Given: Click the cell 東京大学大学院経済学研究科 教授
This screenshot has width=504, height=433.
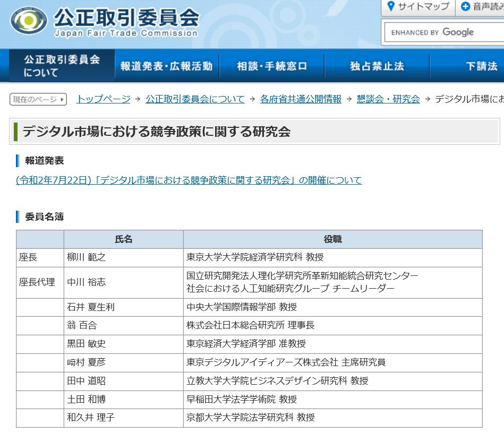Looking at the screenshot, I should click(332, 257).
